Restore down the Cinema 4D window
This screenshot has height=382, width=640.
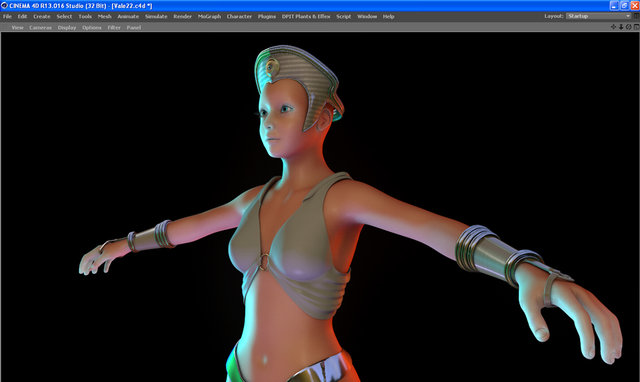pos(624,6)
